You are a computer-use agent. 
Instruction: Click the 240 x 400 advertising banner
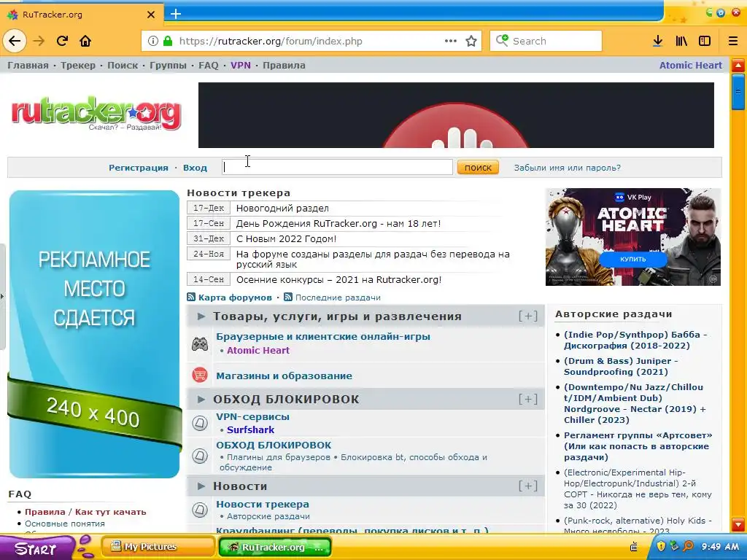tap(94, 334)
